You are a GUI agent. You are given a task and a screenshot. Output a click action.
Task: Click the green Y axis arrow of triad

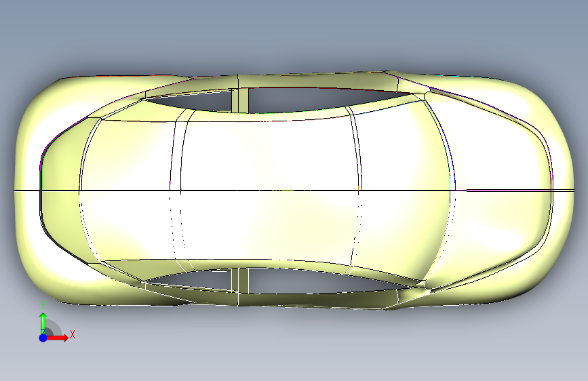click(43, 323)
